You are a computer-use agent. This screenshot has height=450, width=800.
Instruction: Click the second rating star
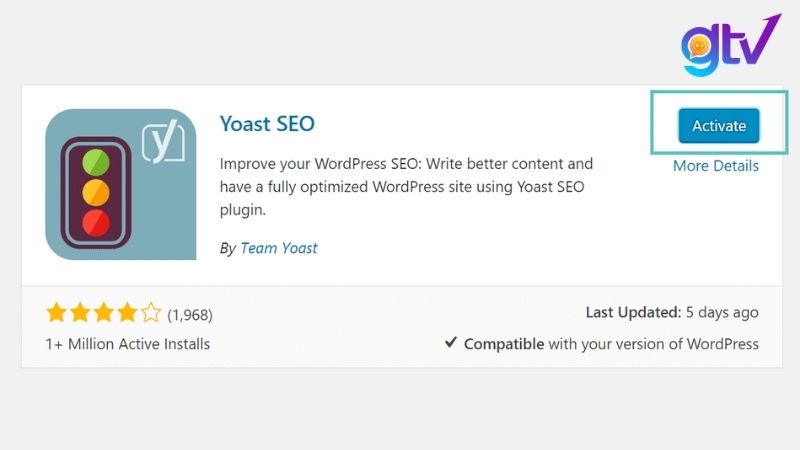tap(80, 314)
